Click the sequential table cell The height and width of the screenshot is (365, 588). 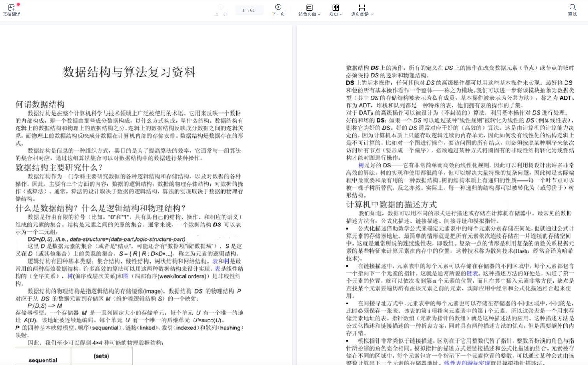tap(43, 360)
